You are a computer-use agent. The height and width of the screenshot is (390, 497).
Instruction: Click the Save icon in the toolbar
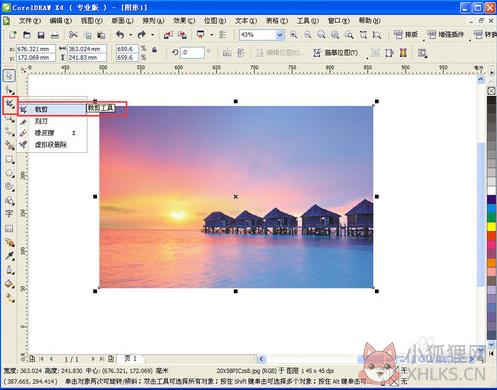41,35
